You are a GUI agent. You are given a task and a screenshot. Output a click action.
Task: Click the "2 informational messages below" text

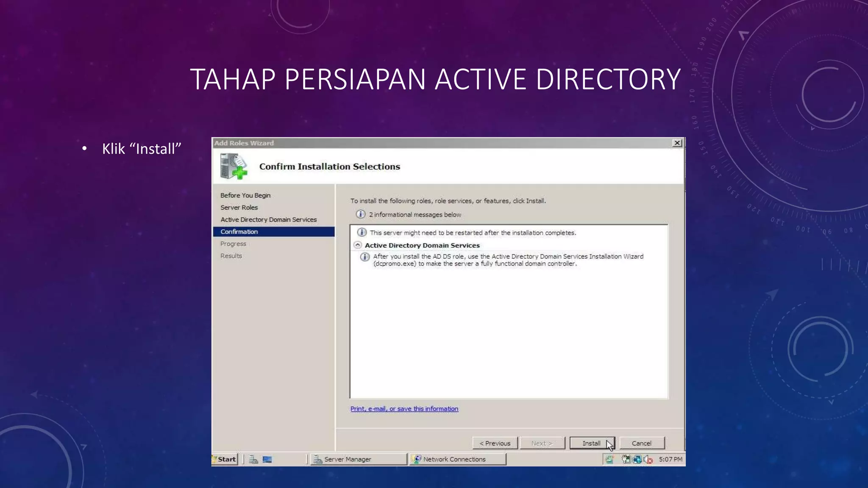(415, 215)
